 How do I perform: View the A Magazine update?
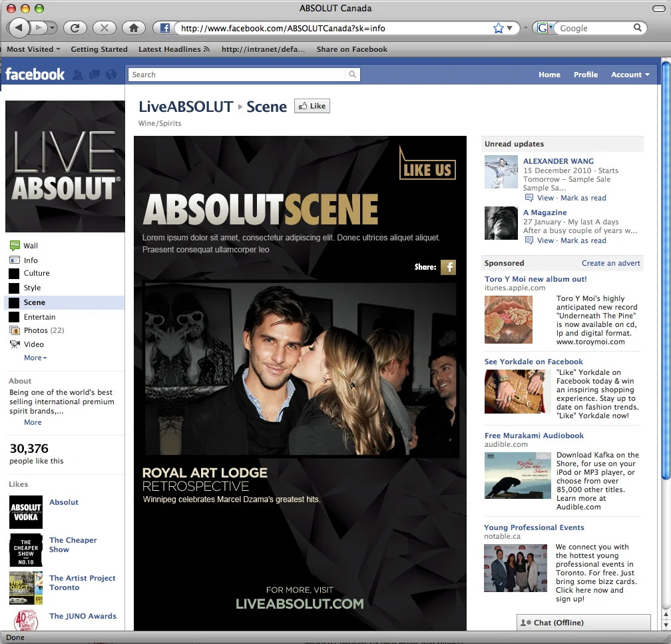pyautogui.click(x=545, y=240)
